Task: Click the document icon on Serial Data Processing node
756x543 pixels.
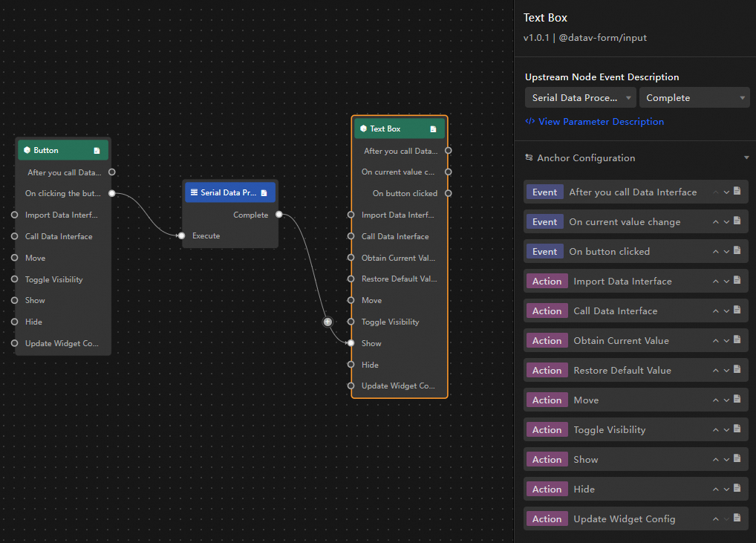Action: click(x=264, y=193)
